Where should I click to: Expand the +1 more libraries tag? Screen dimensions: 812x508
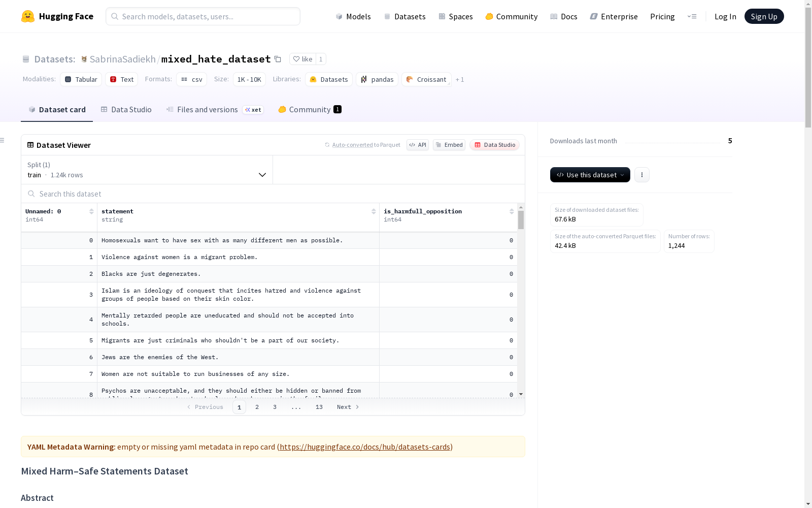coord(460,79)
